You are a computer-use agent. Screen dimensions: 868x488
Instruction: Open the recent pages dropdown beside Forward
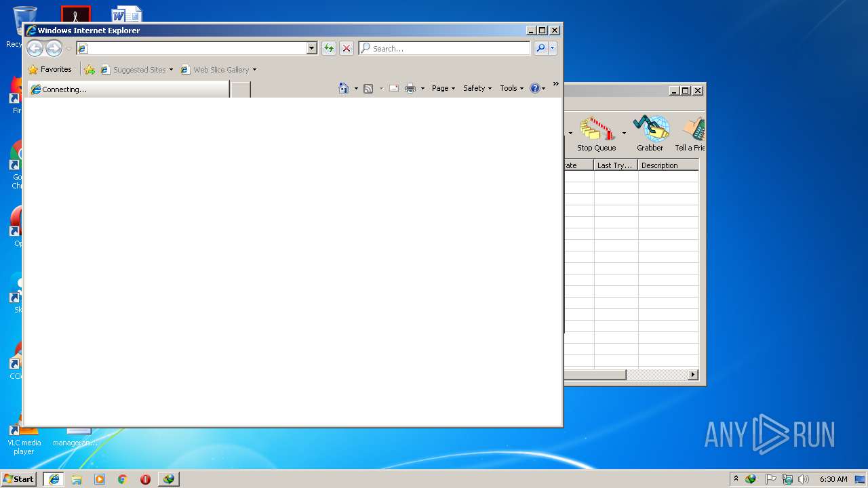68,49
